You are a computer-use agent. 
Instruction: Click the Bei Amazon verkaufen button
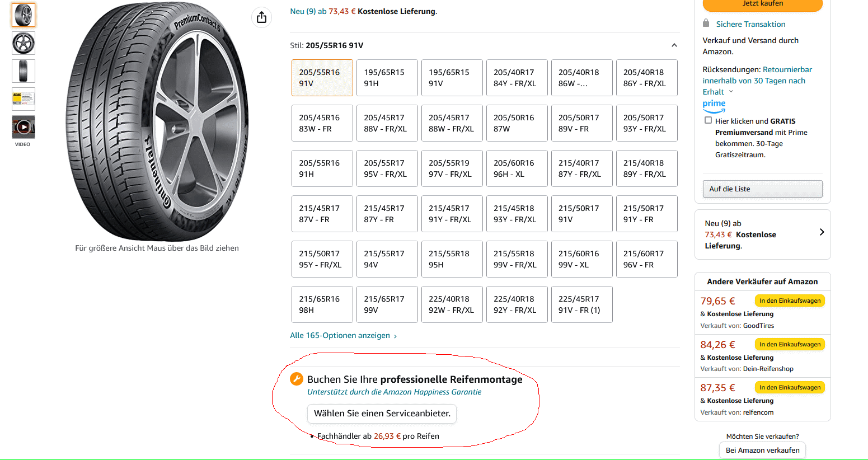point(762,450)
